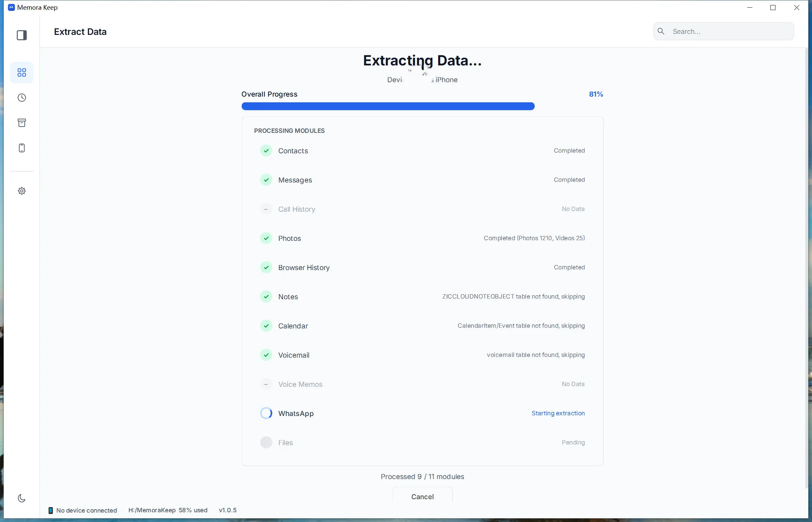Image resolution: width=812 pixels, height=522 pixels.
Task: Click the 'H:/MemoraKeep 58% used' status entry
Action: click(168, 510)
